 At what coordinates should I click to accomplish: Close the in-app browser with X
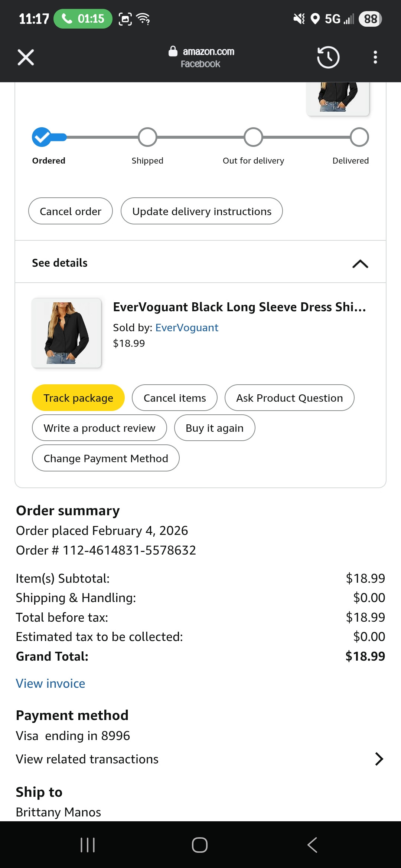point(26,57)
